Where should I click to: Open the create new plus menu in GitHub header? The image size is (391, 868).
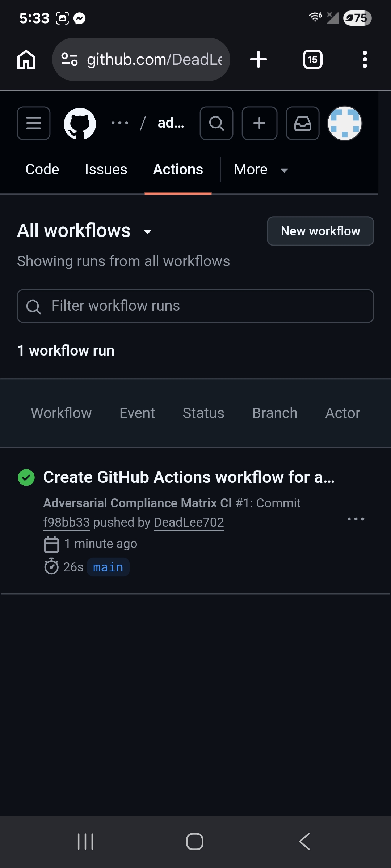260,123
